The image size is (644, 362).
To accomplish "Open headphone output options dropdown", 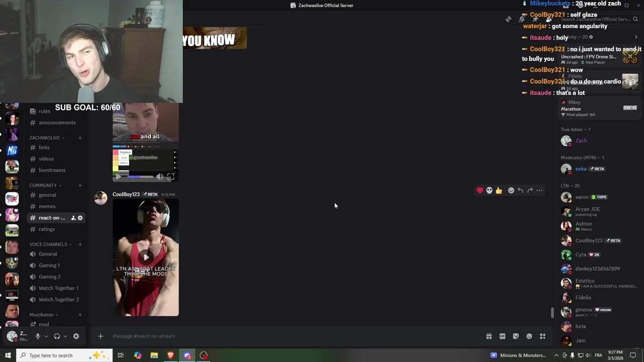I will (x=65, y=336).
